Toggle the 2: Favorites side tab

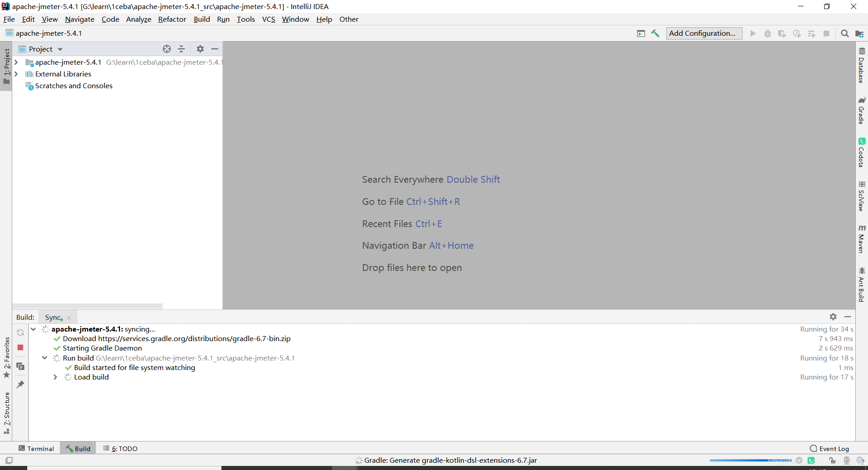tap(6, 357)
